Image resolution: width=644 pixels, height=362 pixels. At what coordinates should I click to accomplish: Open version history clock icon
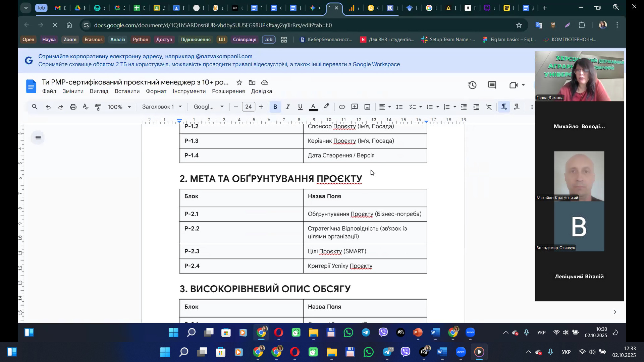(472, 85)
